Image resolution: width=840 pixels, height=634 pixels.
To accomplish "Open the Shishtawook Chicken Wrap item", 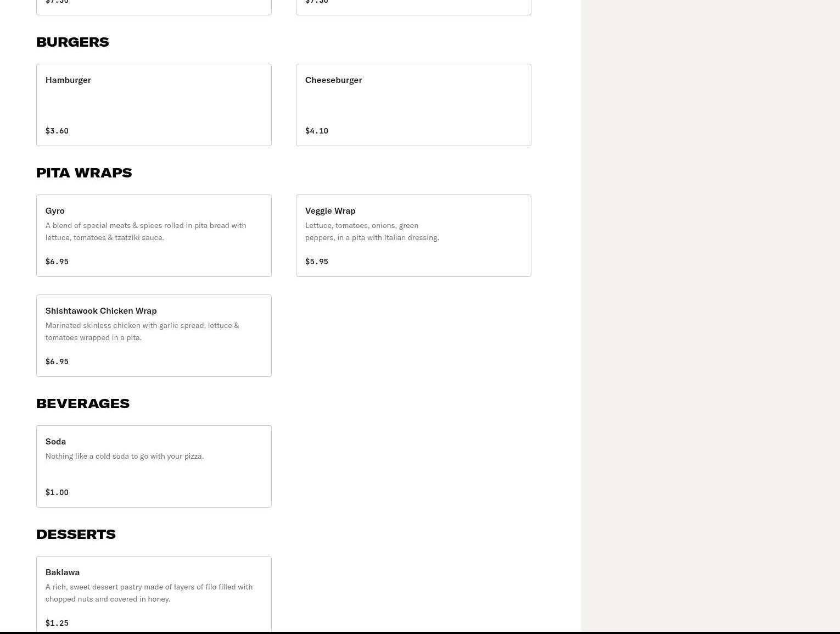I will (x=154, y=336).
